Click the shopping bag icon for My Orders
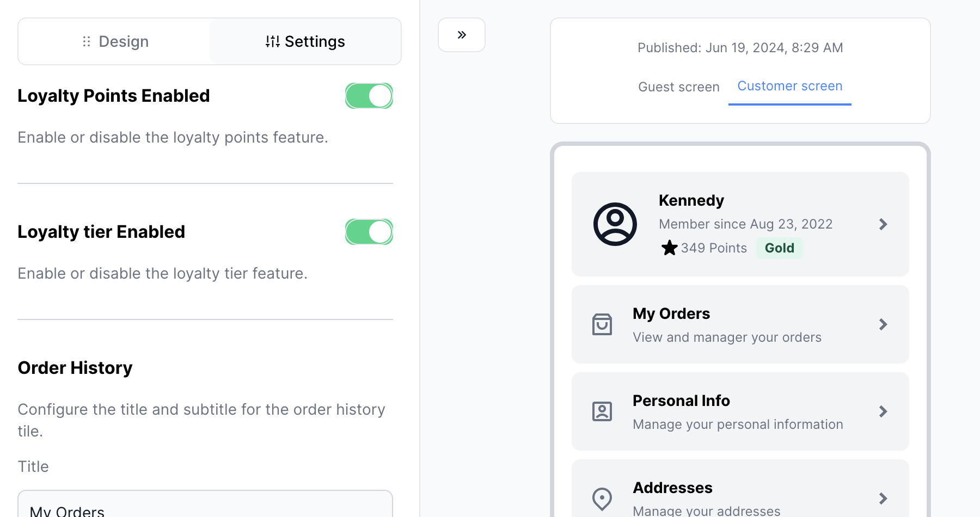The image size is (980, 517). tap(602, 324)
